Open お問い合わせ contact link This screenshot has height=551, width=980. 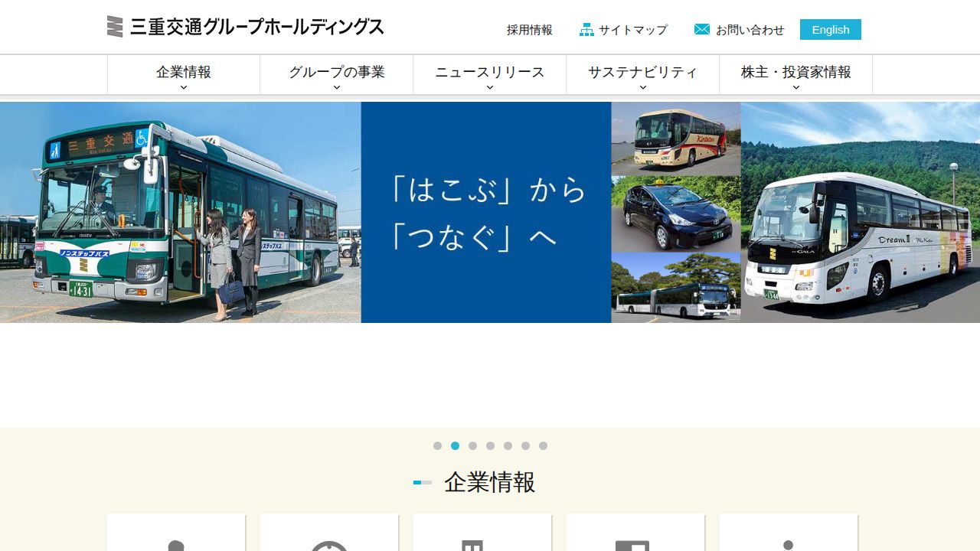click(x=750, y=30)
